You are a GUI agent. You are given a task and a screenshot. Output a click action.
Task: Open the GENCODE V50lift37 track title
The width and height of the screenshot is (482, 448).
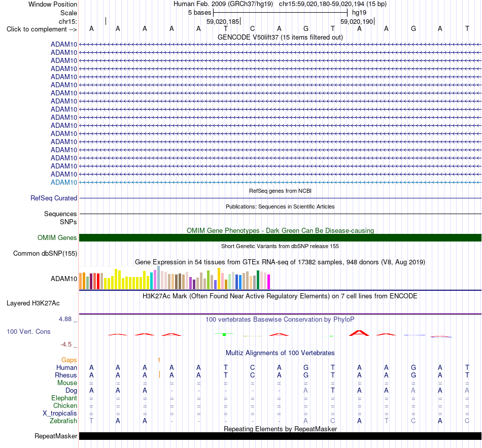tap(280, 37)
